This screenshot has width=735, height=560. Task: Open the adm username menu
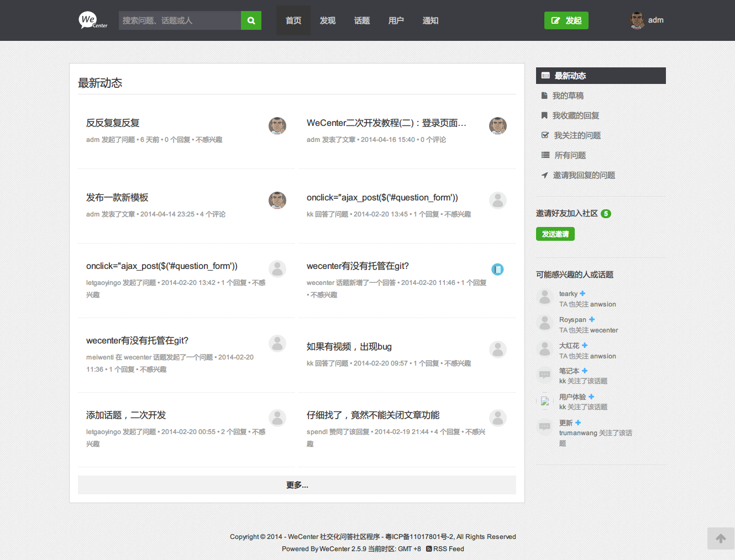click(x=656, y=20)
